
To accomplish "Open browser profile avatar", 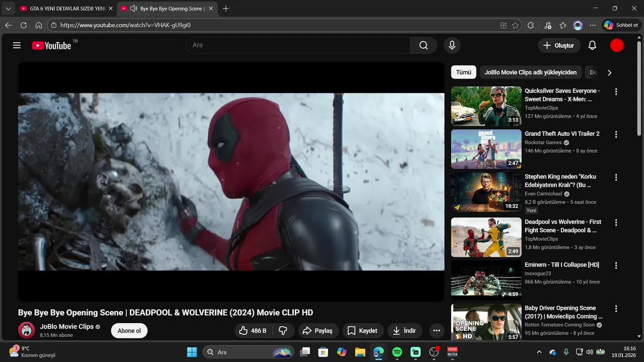I will pyautogui.click(x=578, y=25).
